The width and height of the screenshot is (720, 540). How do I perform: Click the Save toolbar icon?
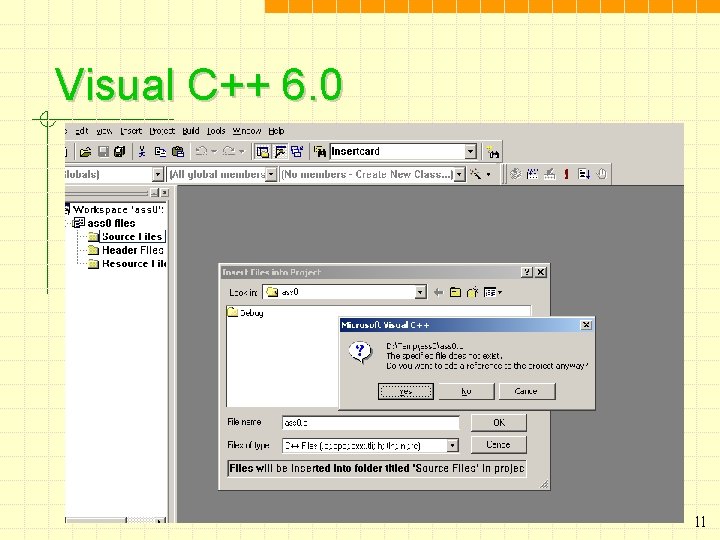point(103,152)
